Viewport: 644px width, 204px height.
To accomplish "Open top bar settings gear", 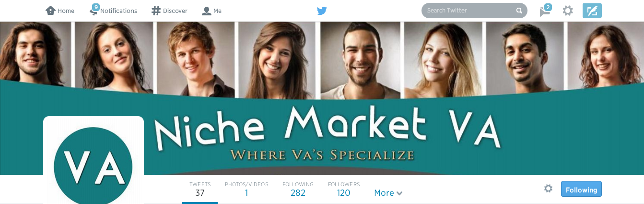I will (x=568, y=11).
